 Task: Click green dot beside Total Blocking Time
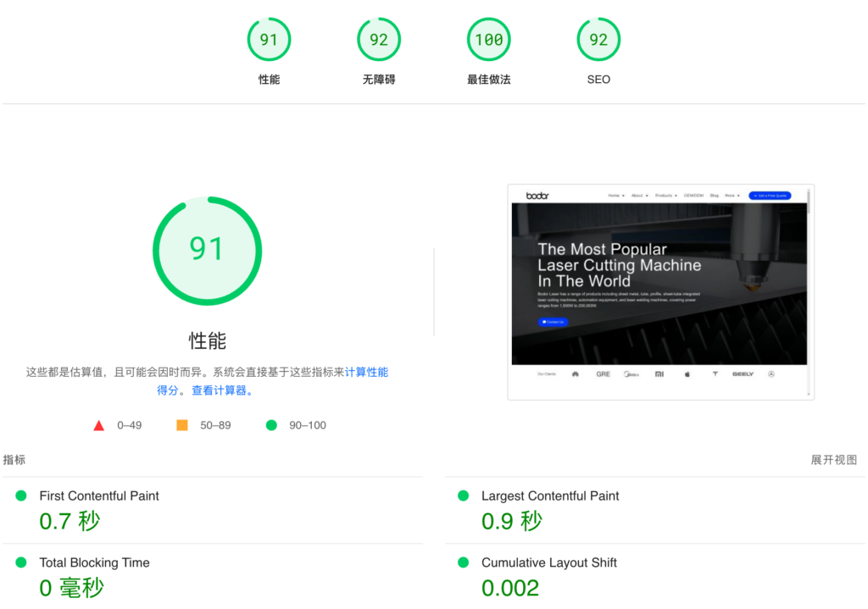tap(21, 562)
